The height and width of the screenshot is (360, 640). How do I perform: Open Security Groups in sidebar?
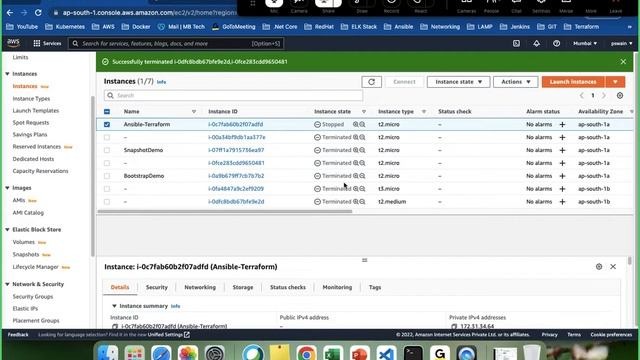[x=33, y=297]
